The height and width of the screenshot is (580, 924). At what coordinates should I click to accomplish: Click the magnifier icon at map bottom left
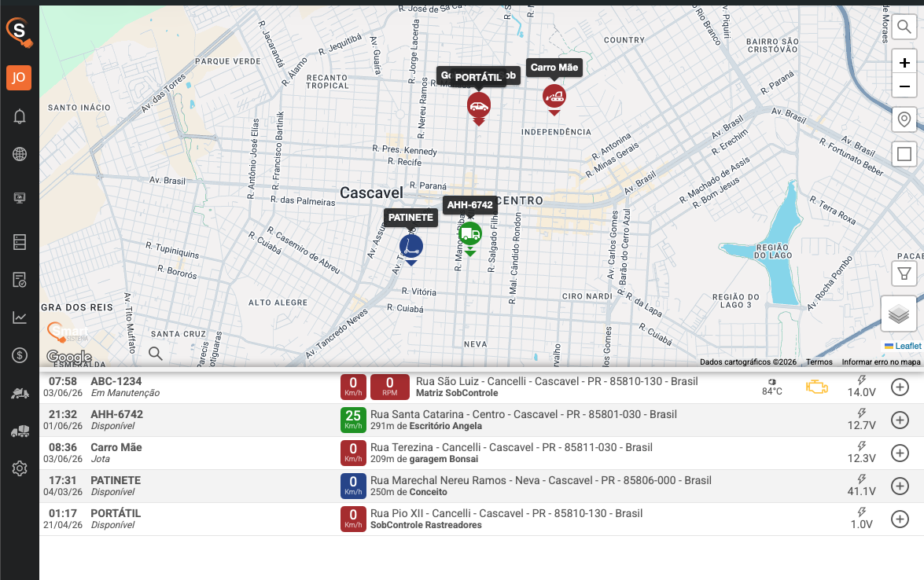tap(156, 354)
